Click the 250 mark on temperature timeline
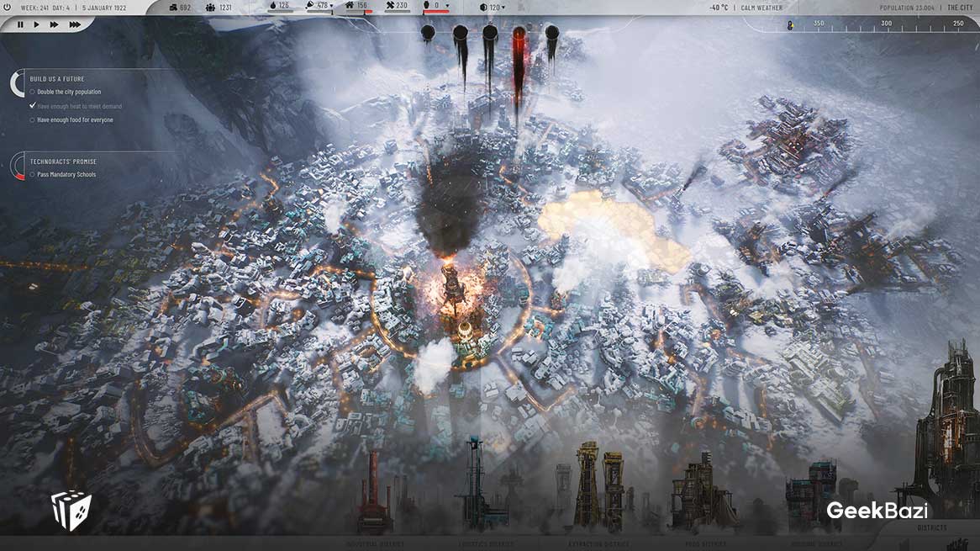The width and height of the screenshot is (980, 551). click(x=958, y=24)
